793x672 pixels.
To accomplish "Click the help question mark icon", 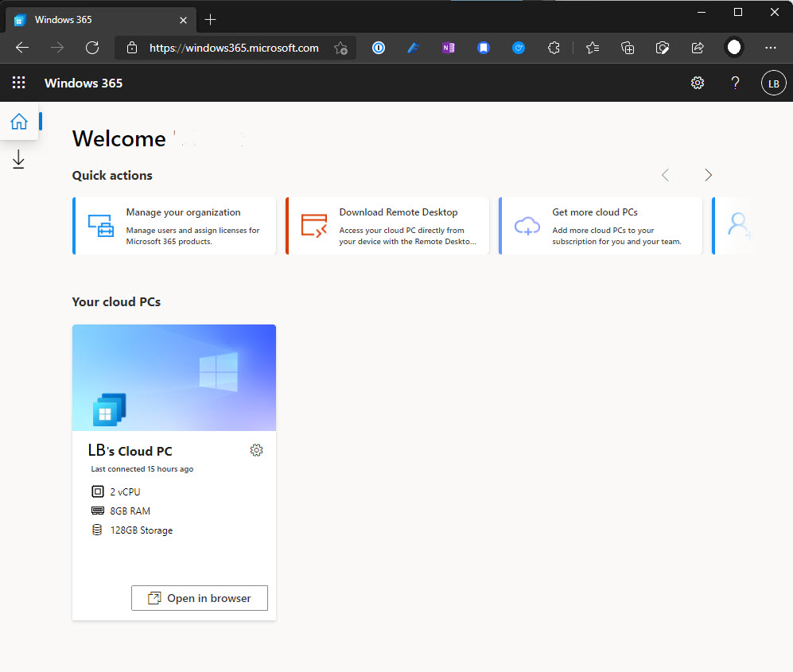I will coord(736,83).
